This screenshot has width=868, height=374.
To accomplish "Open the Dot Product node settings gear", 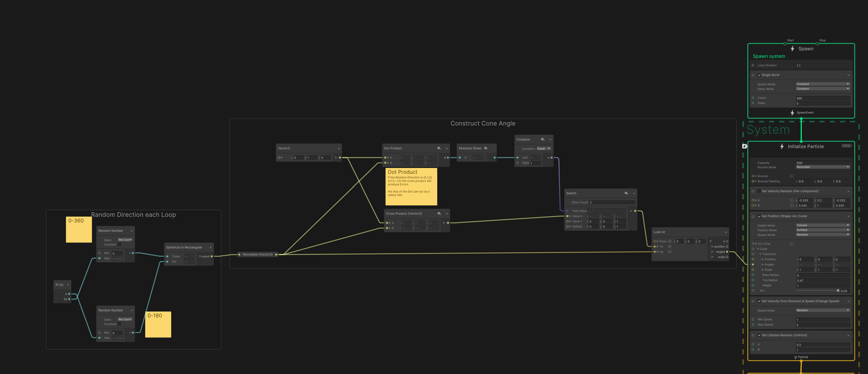I will 439,148.
